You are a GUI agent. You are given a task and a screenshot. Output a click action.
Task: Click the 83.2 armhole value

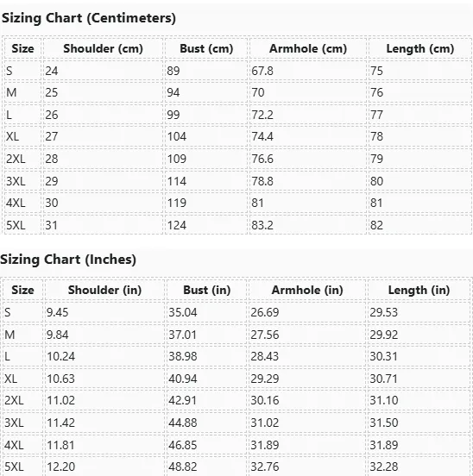(262, 225)
